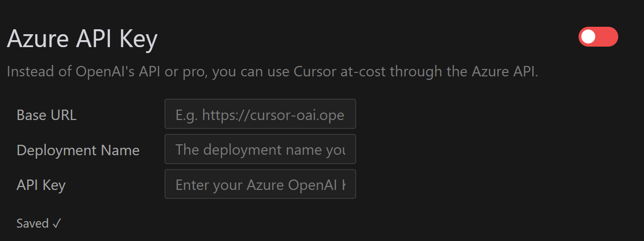This screenshot has width=644, height=241.
Task: Click the red track of the Azure toggle
Action: tap(608, 37)
